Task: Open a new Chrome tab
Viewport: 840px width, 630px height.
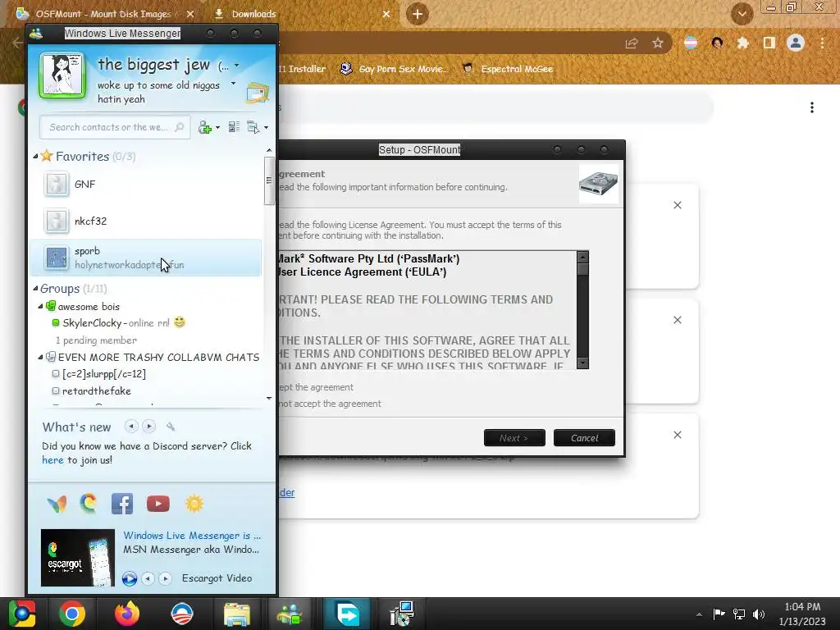Action: (418, 14)
